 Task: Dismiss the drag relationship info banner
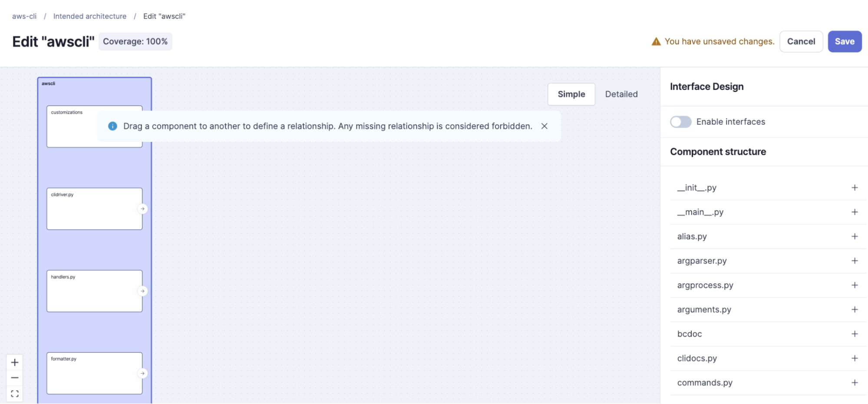pyautogui.click(x=544, y=126)
